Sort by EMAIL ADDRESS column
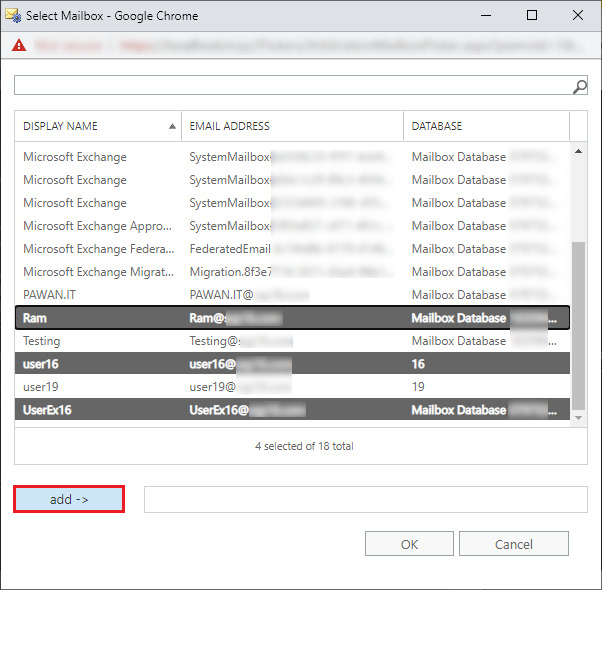Image resolution: width=602 pixels, height=661 pixels. coord(292,126)
